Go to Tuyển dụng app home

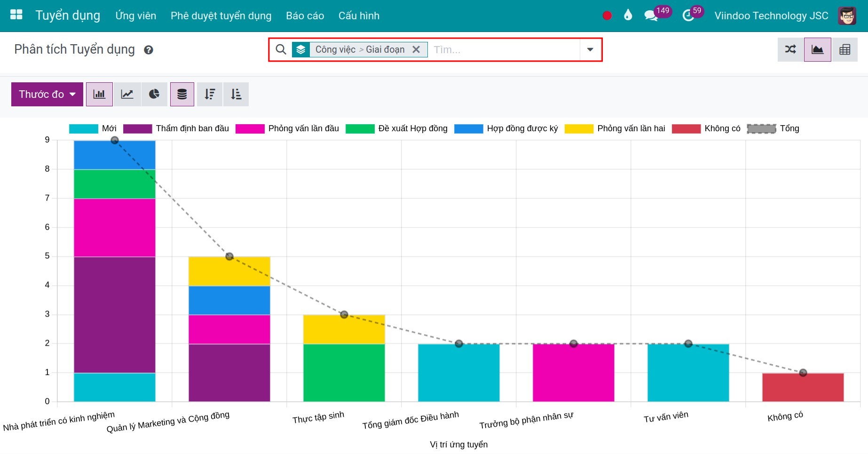click(x=68, y=16)
